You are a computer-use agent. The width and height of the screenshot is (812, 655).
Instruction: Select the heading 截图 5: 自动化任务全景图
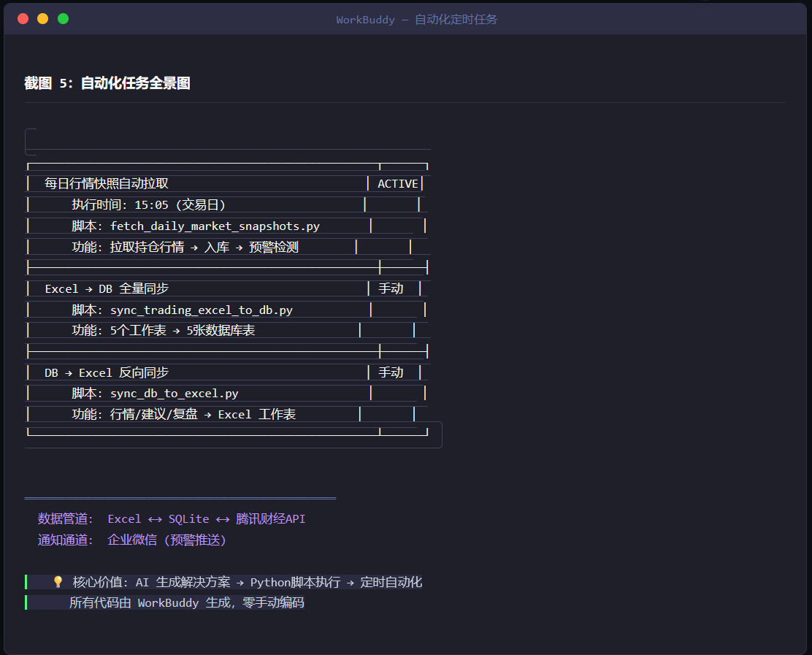[107, 83]
